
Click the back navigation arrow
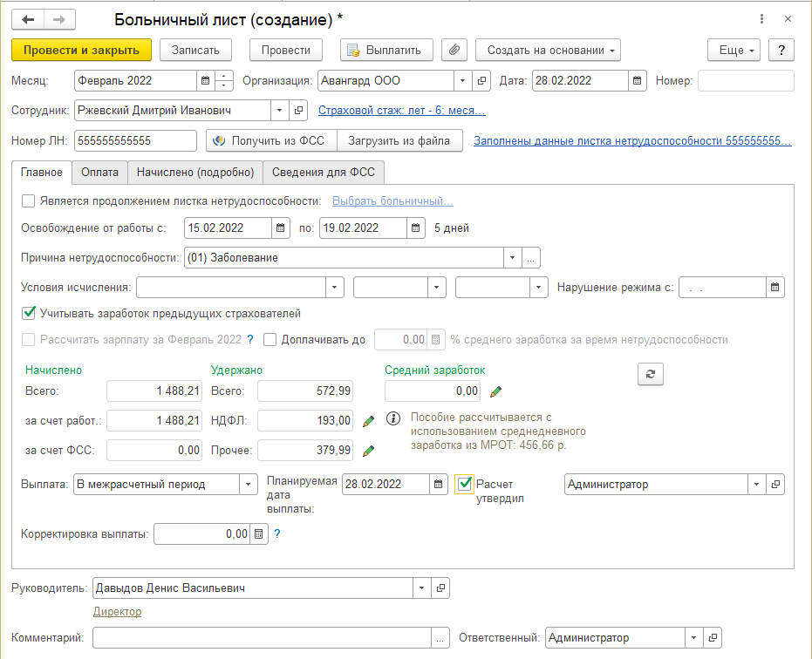point(28,19)
